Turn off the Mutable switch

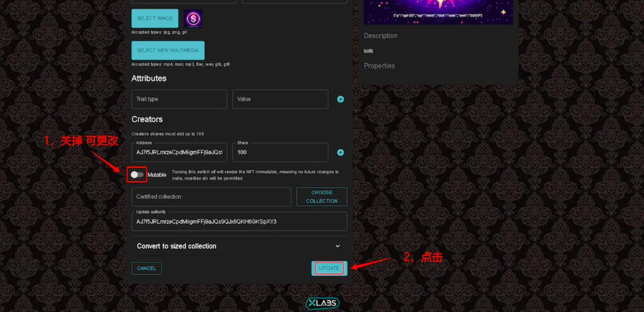137,175
